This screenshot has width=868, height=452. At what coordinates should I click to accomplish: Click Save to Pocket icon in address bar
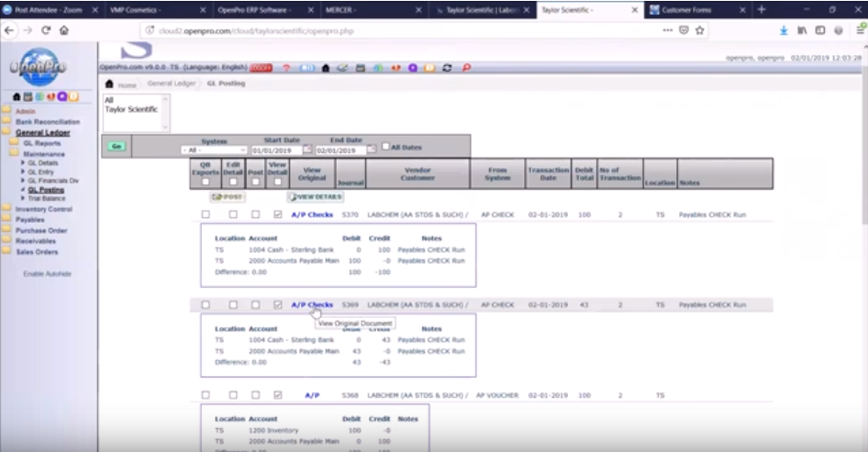(684, 30)
